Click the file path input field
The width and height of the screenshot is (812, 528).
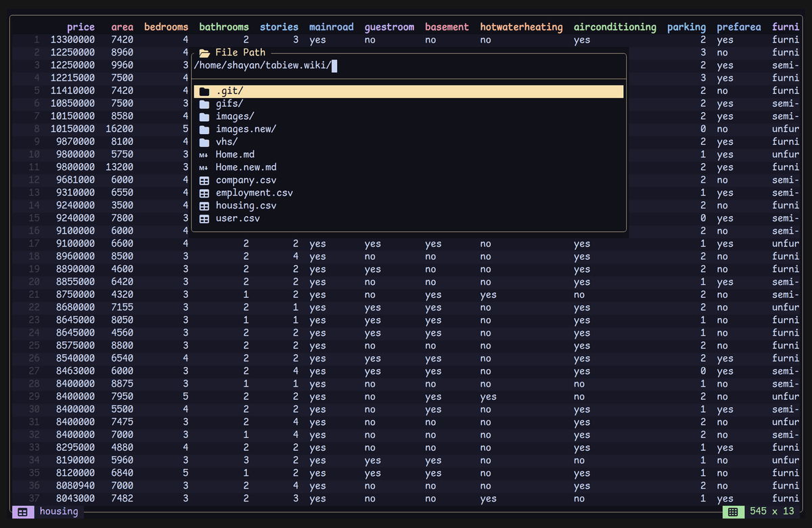(x=409, y=66)
